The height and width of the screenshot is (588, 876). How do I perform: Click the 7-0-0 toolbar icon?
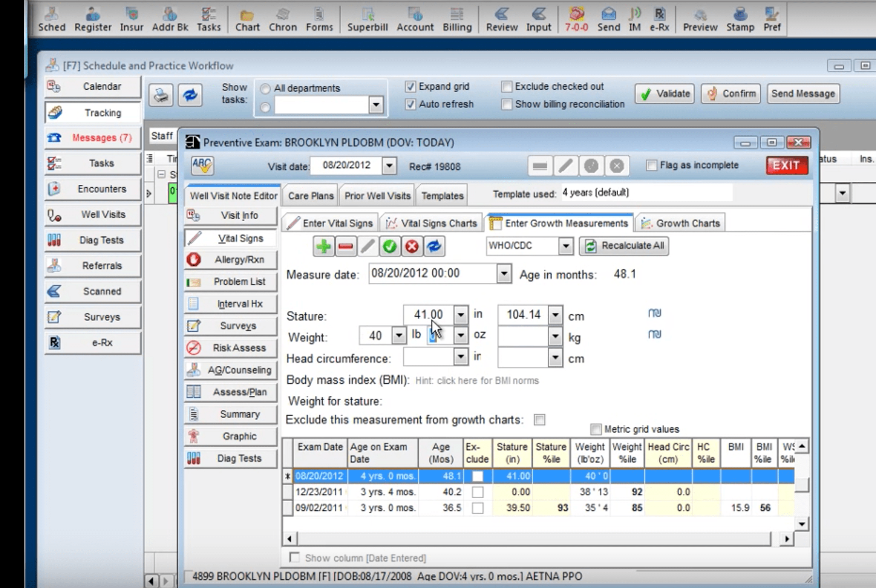(576, 19)
